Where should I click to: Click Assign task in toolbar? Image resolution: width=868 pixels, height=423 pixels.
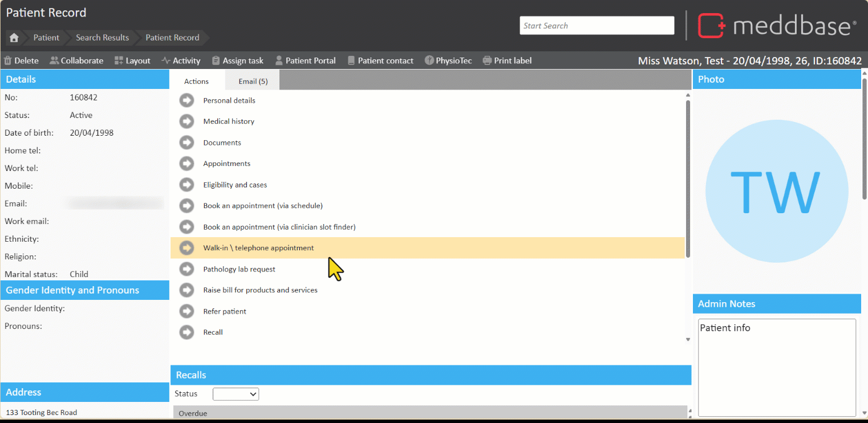coord(237,60)
